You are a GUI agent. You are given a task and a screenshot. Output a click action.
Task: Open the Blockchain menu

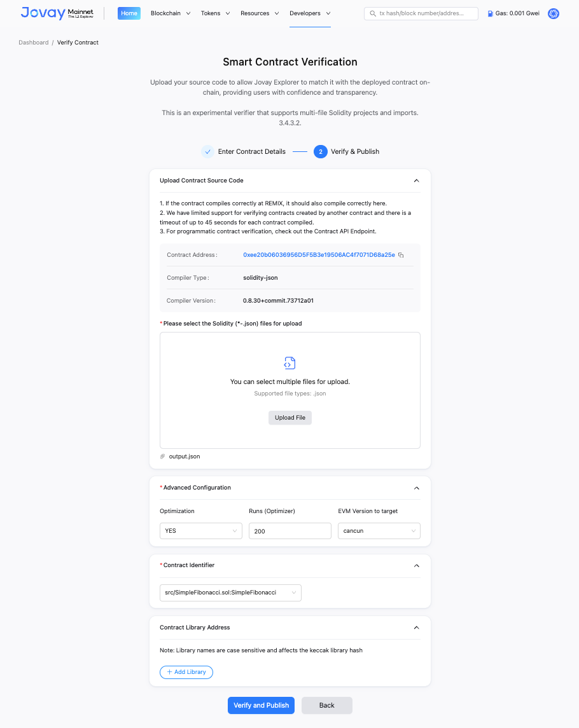tap(170, 13)
